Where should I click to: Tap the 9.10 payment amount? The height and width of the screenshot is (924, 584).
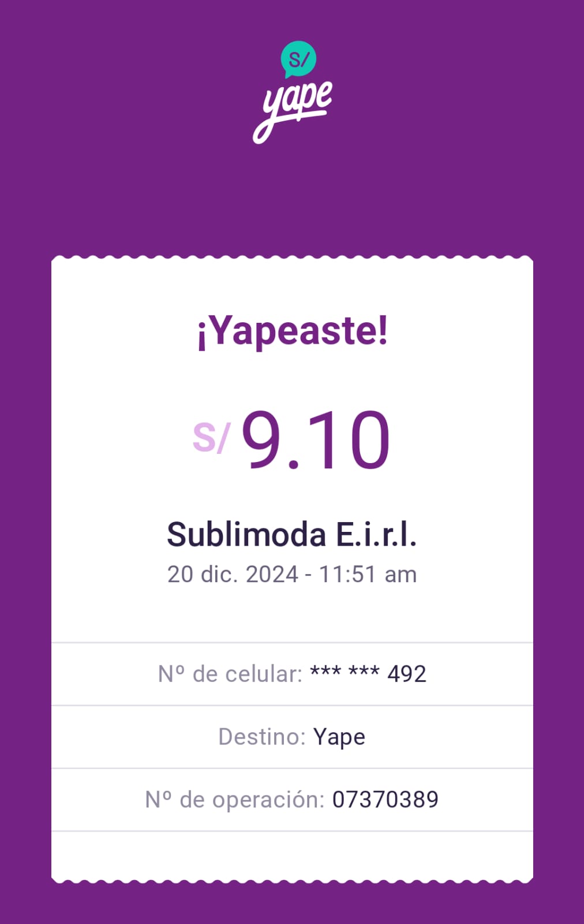coord(316,439)
